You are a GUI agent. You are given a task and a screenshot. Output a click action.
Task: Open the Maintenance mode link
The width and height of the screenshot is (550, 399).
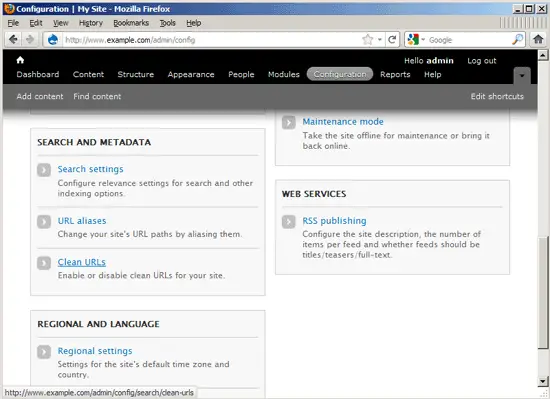point(343,122)
